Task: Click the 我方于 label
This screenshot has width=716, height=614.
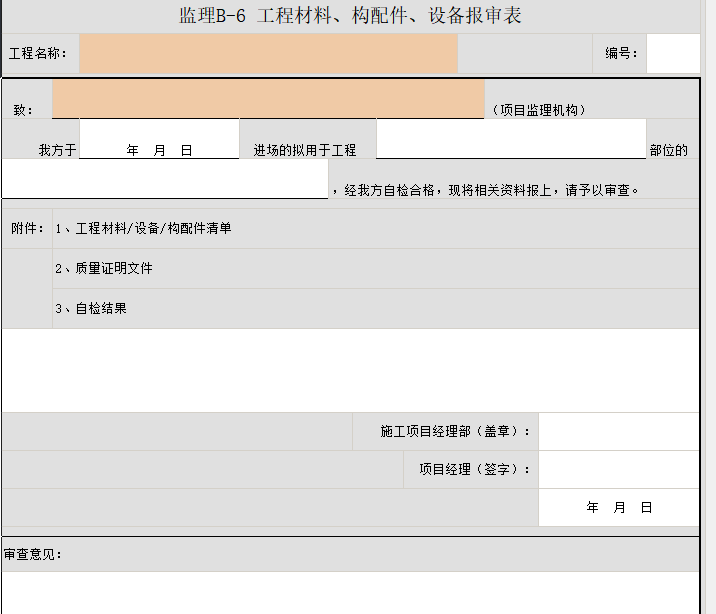Action: (58, 150)
